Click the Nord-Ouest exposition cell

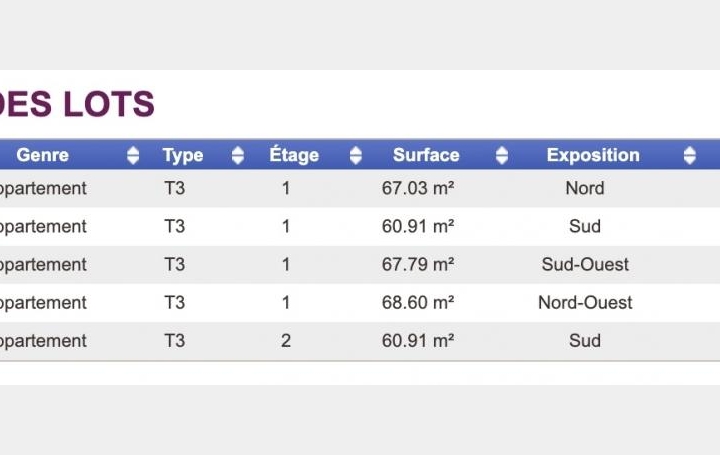585,303
